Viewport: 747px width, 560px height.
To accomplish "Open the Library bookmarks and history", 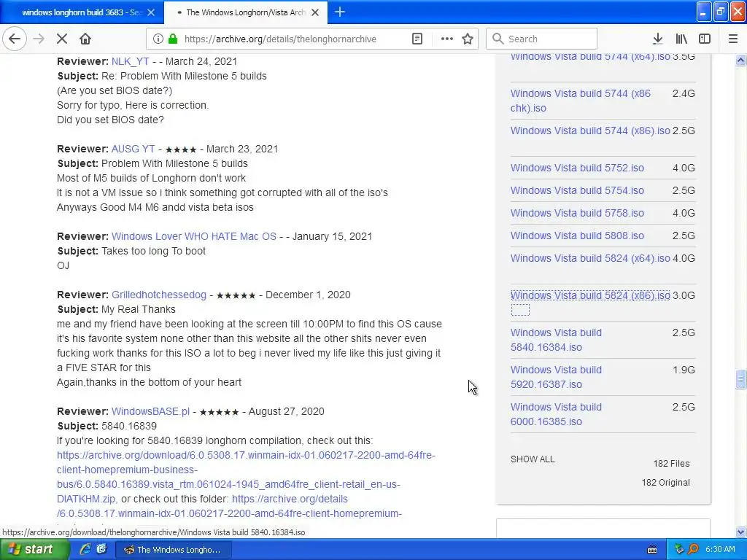I will [681, 39].
